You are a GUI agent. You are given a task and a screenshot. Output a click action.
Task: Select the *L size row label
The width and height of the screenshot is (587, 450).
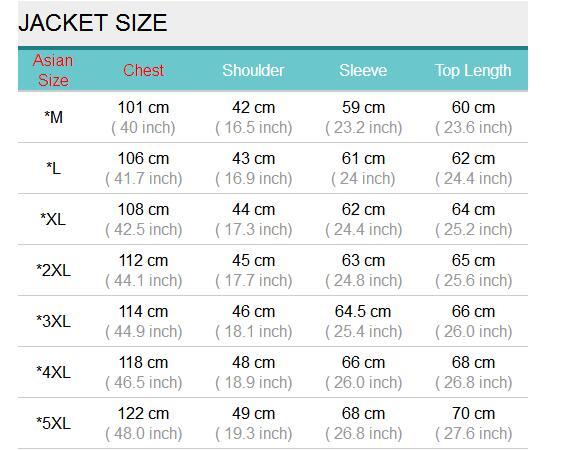54,168
